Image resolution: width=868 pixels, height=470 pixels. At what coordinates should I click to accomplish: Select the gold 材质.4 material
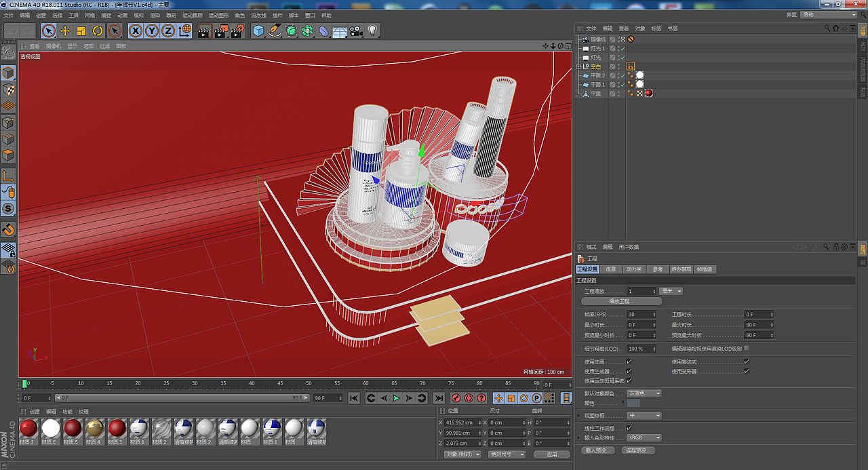tap(94, 431)
